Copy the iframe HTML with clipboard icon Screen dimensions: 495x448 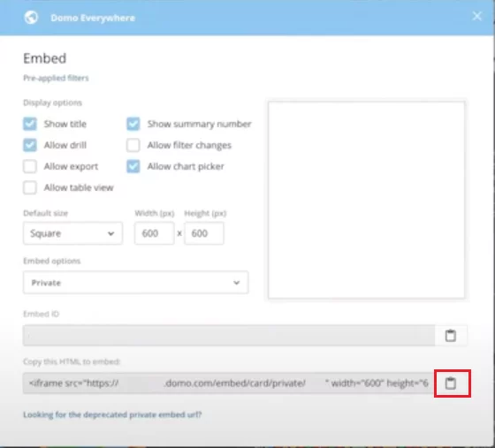(451, 383)
